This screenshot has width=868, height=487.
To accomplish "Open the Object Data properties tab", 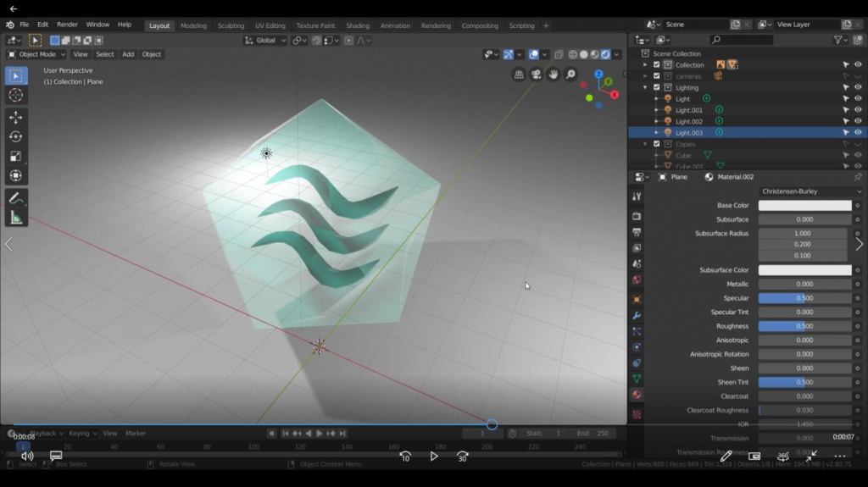I will tap(637, 379).
